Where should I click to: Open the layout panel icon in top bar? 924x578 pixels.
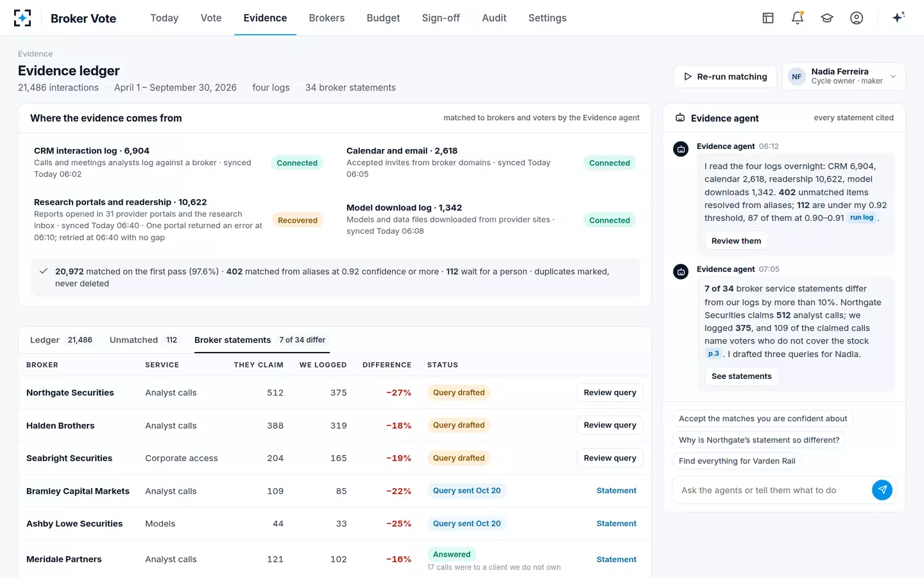768,18
